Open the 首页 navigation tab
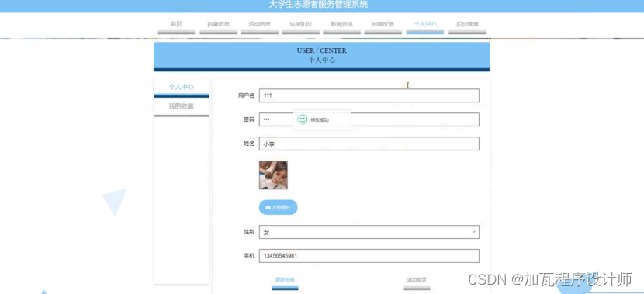Screen dimensions: 644x294 (176, 25)
